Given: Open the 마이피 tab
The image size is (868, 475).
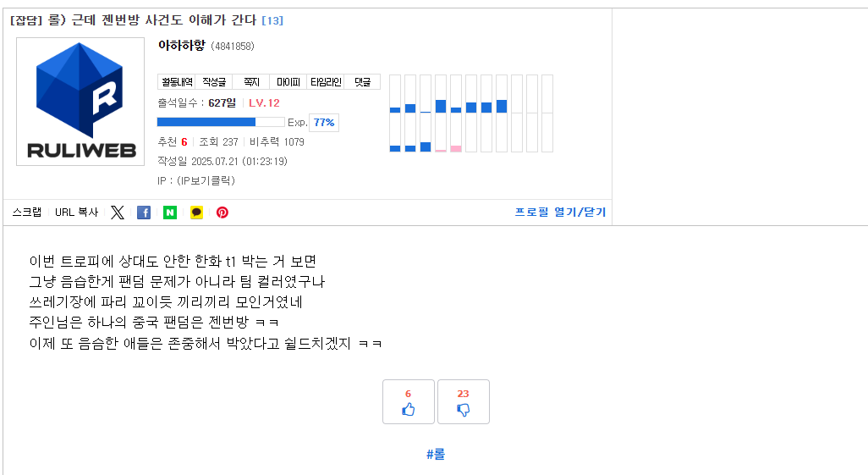Looking at the screenshot, I should pos(288,82).
